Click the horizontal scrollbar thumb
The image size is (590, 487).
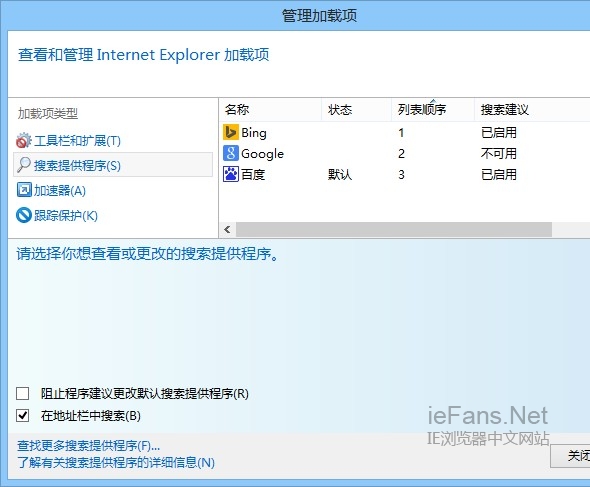tap(394, 229)
